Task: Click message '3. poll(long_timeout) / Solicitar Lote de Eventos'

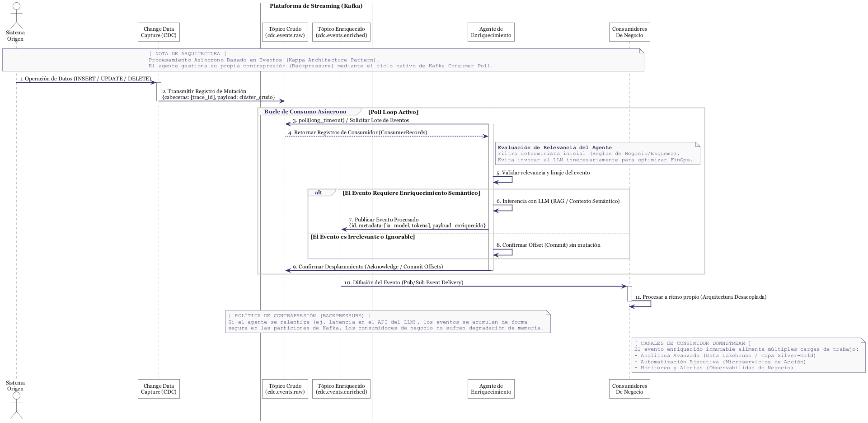Action: (x=351, y=120)
